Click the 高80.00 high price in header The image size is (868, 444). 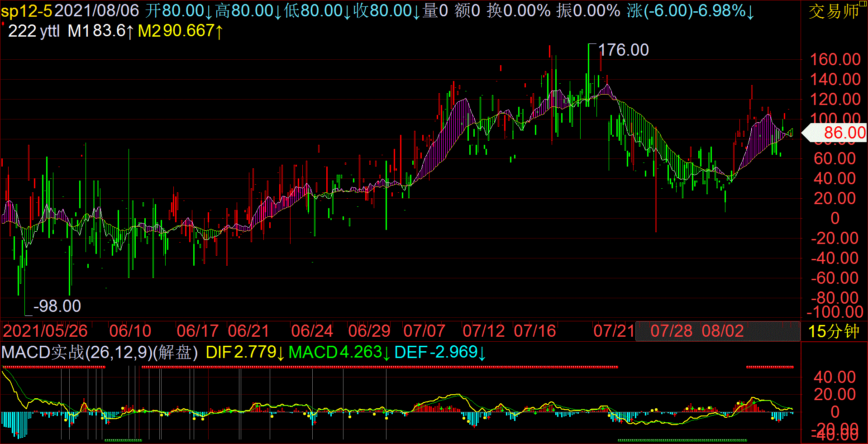tap(248, 11)
